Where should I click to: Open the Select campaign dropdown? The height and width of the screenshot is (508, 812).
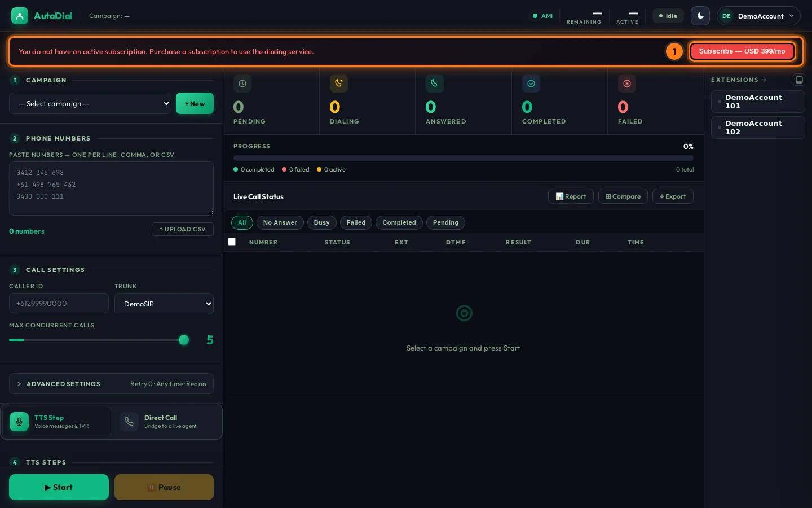90,103
